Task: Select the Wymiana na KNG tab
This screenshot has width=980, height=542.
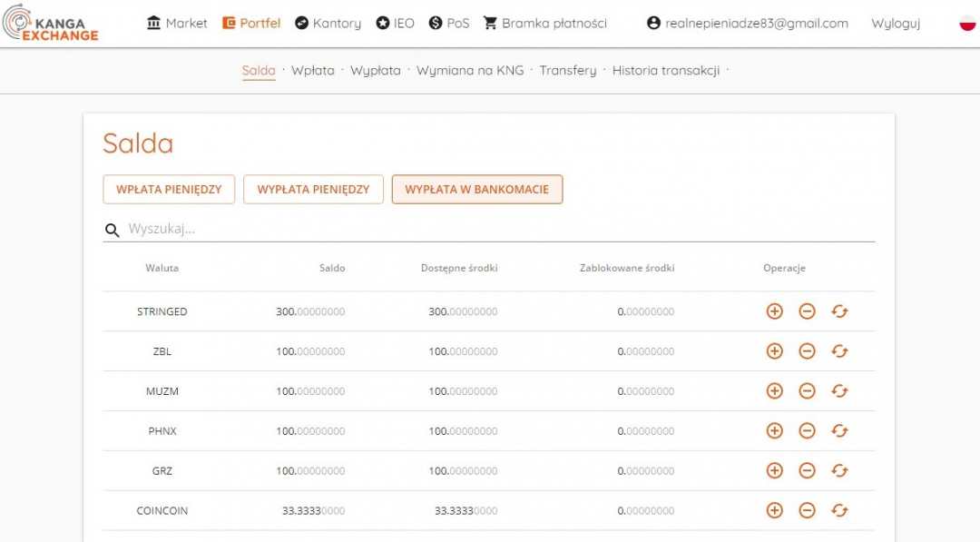Action: point(470,70)
